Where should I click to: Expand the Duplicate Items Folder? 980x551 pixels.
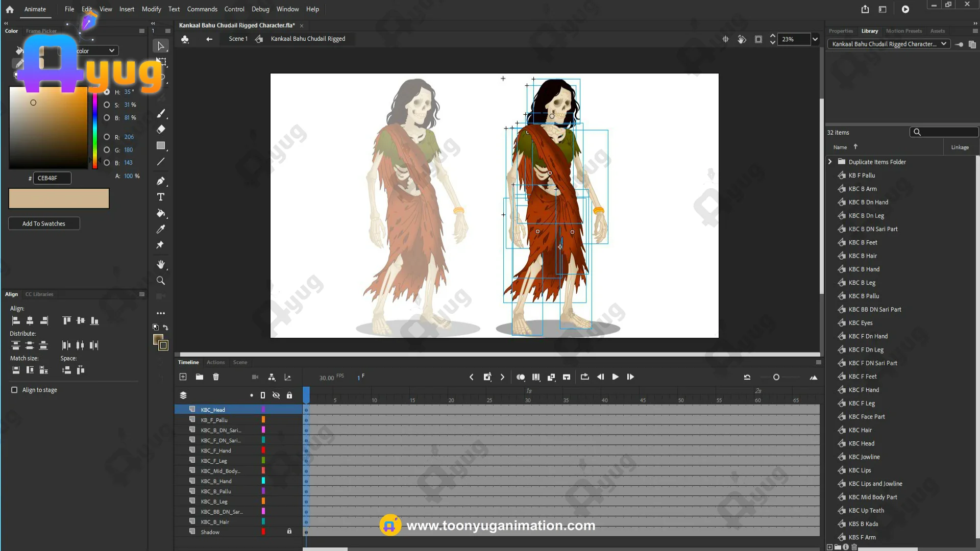click(830, 162)
